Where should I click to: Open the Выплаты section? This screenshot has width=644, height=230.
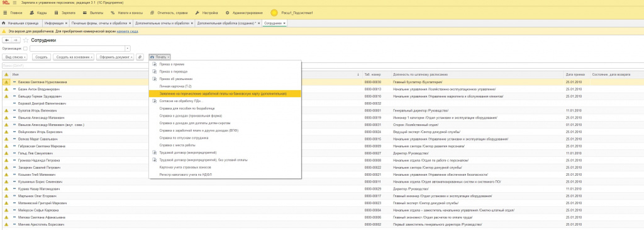pos(92,13)
